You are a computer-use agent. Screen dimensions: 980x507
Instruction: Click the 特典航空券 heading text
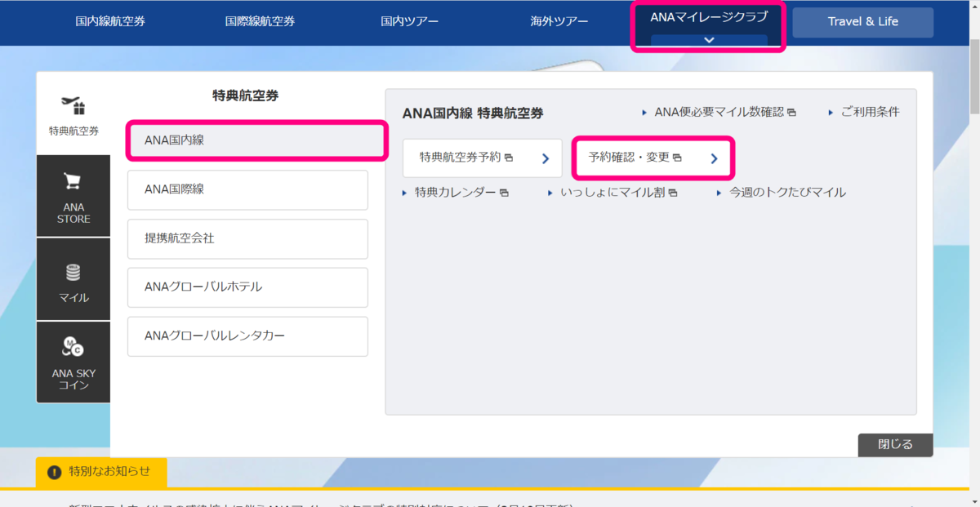pyautogui.click(x=245, y=96)
